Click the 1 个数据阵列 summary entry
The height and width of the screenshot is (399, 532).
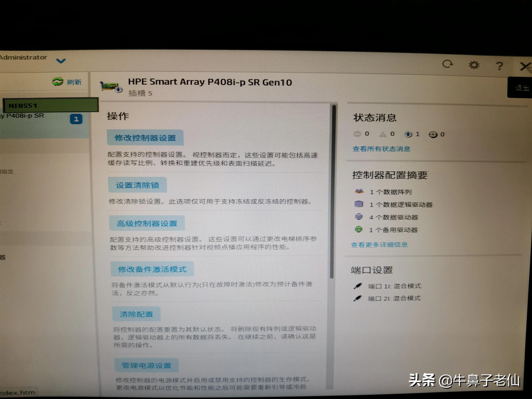tap(391, 192)
